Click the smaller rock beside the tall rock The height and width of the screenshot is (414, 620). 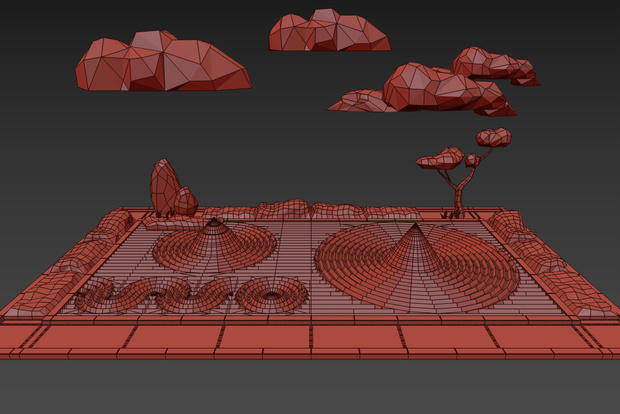186,202
